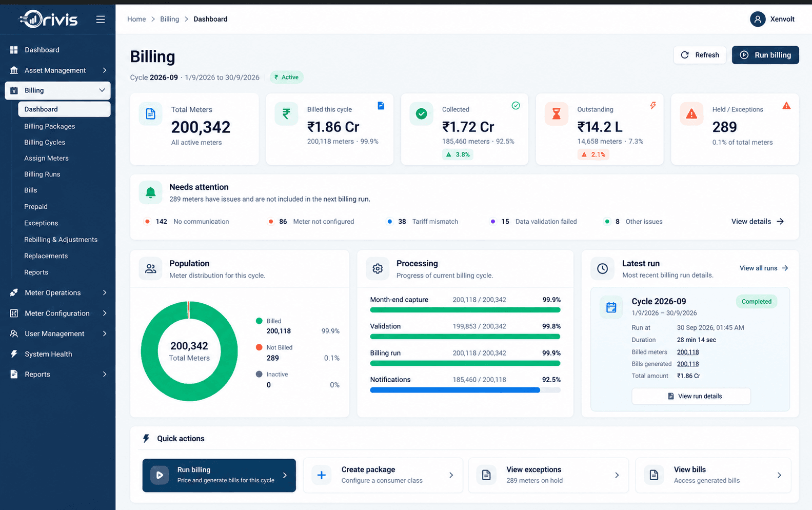Click the Latest run clock icon
812x510 pixels.
pos(603,268)
